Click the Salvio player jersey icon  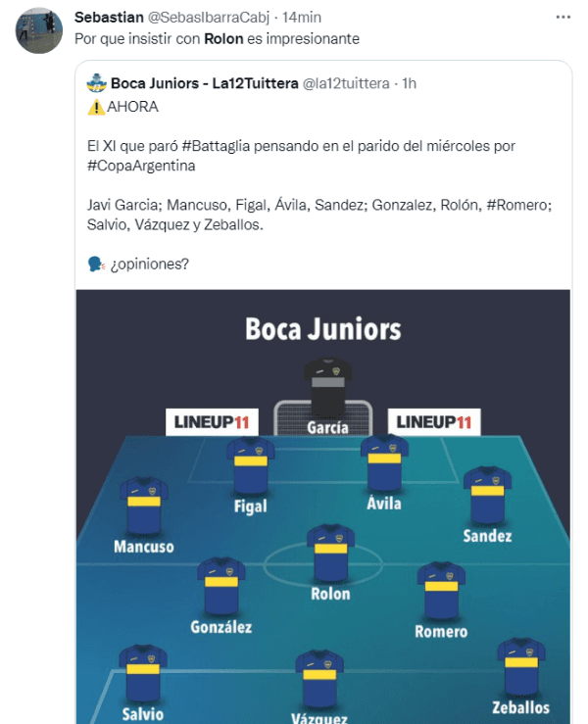click(x=143, y=673)
